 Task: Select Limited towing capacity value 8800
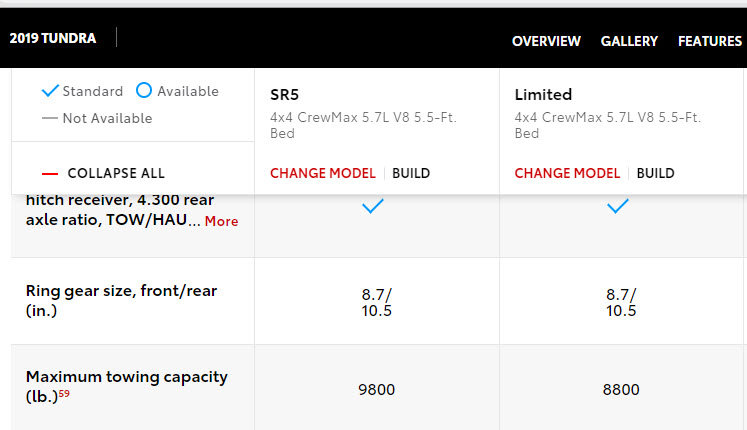pyautogui.click(x=621, y=390)
